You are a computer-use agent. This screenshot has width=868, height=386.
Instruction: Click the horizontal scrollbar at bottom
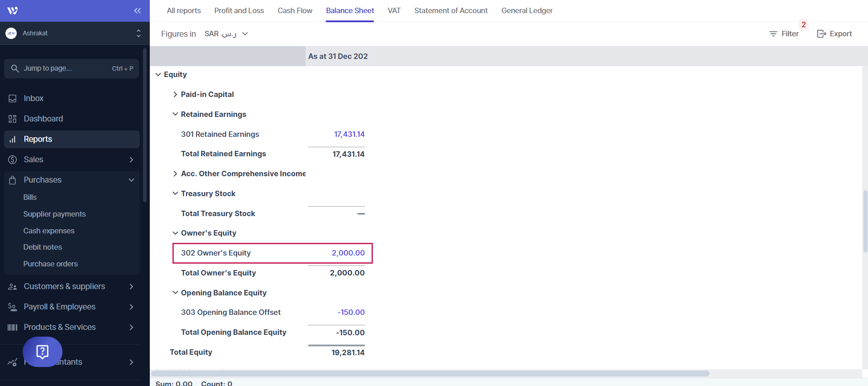430,374
